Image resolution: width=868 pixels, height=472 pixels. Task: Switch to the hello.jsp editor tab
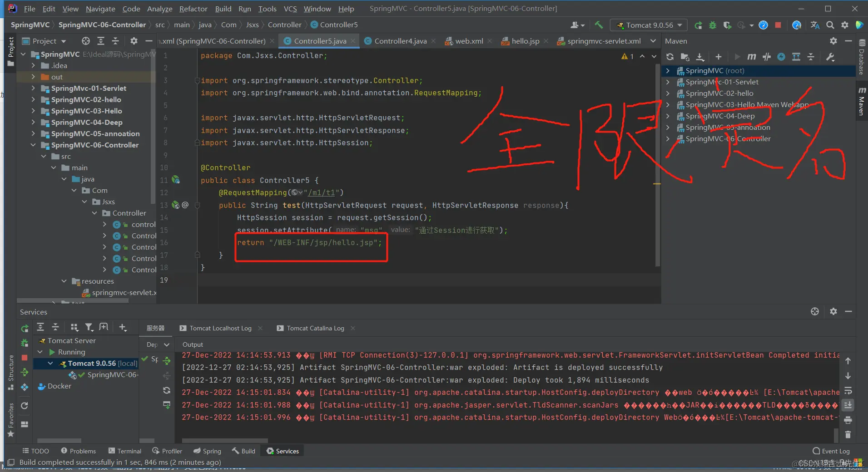click(x=525, y=41)
